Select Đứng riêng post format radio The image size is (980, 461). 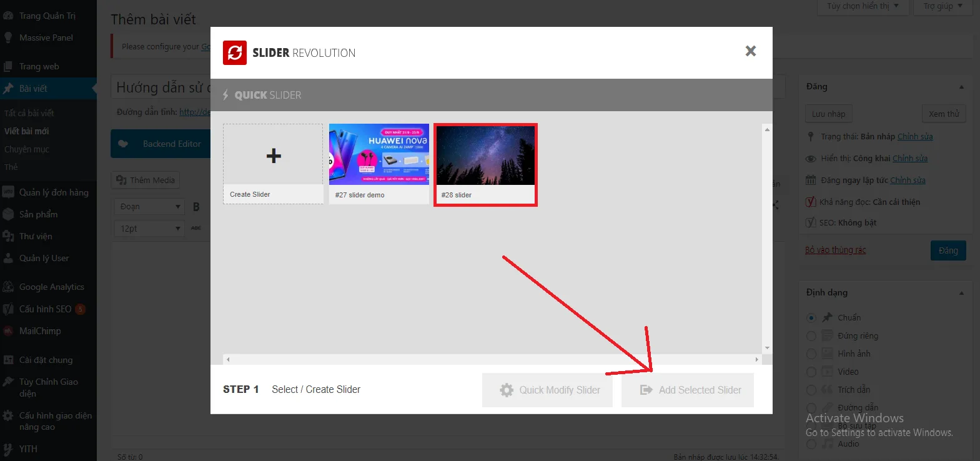tap(811, 336)
